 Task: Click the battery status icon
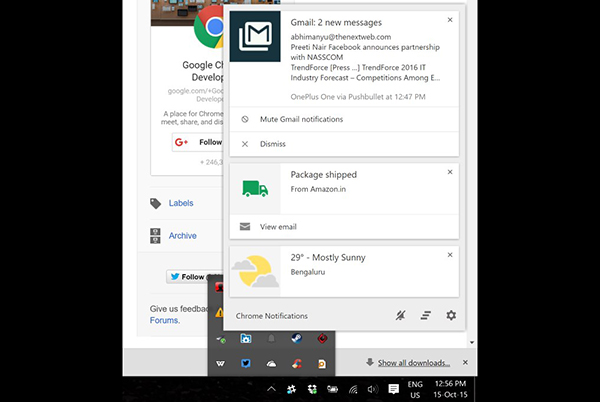(333, 389)
